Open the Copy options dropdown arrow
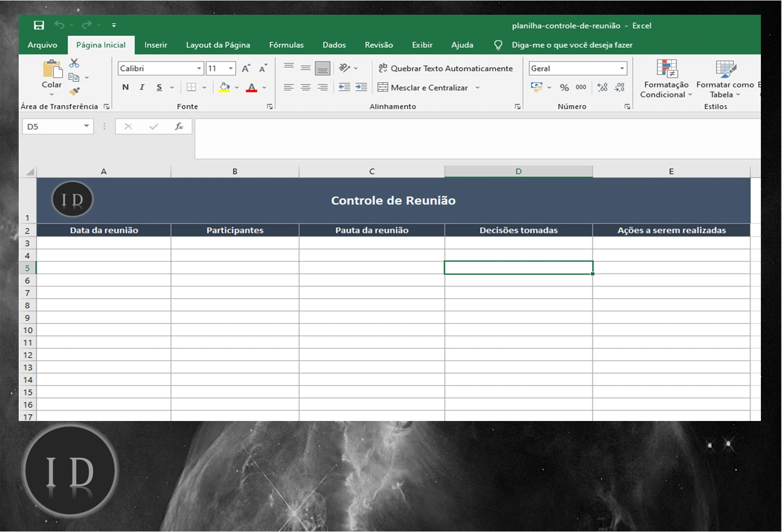The height and width of the screenshot is (532, 782). click(x=87, y=78)
